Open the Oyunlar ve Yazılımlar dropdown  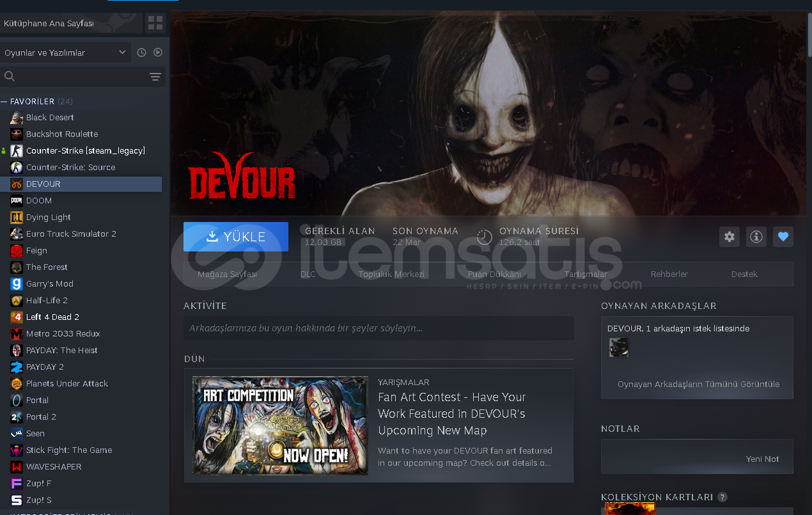(65, 52)
